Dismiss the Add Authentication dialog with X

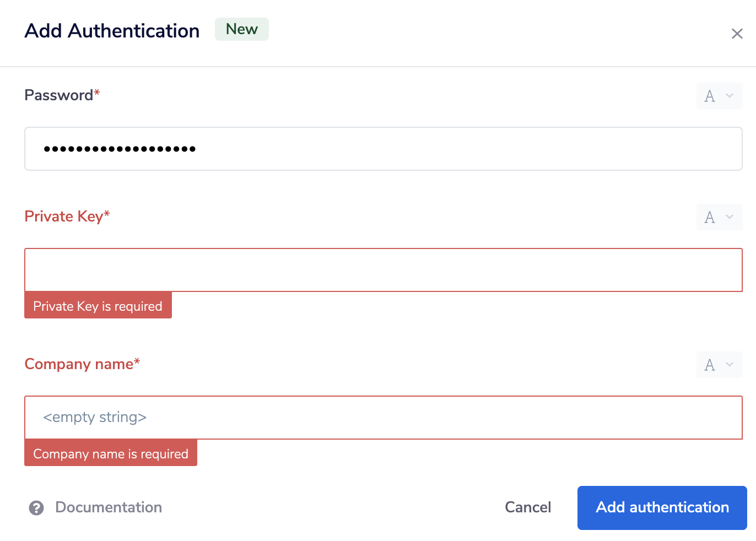click(x=737, y=34)
